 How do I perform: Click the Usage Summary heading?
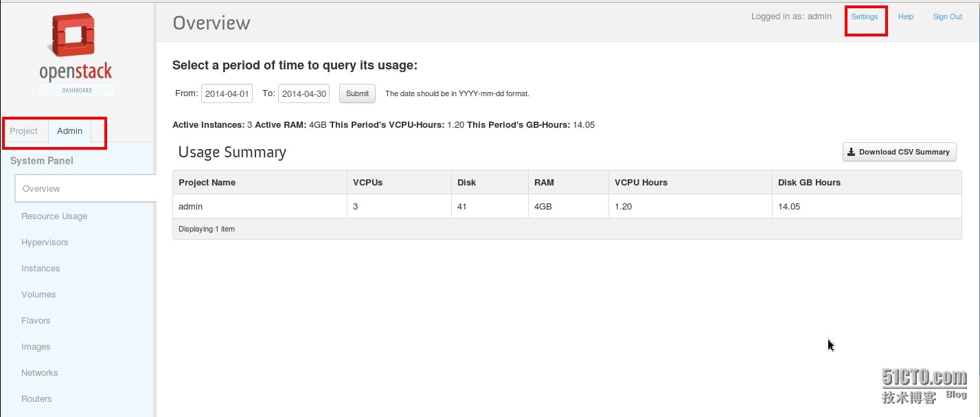point(232,153)
